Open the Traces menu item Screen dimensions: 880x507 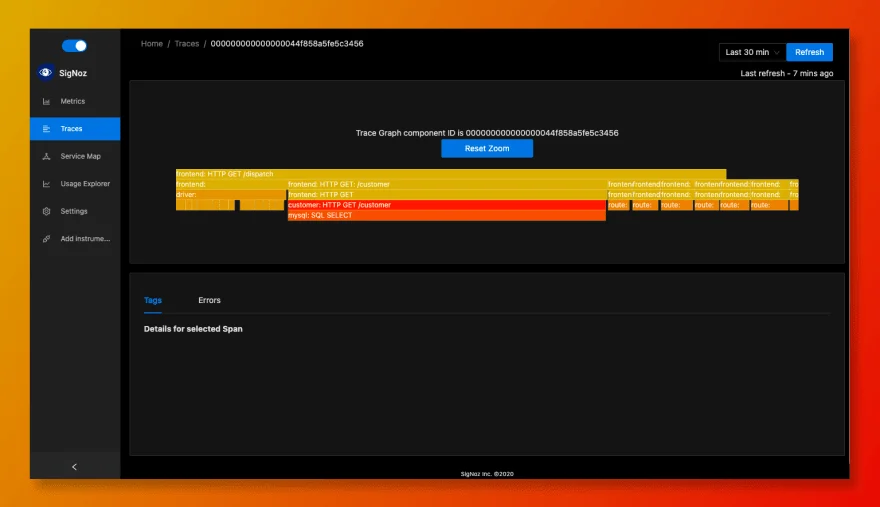[75, 129]
